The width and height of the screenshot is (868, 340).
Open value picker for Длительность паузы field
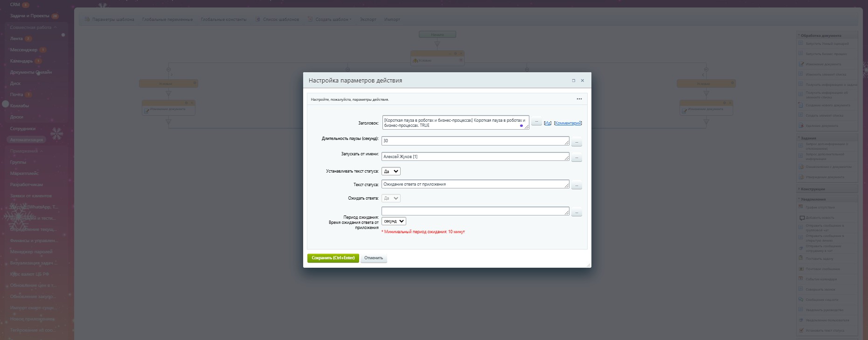tap(576, 142)
